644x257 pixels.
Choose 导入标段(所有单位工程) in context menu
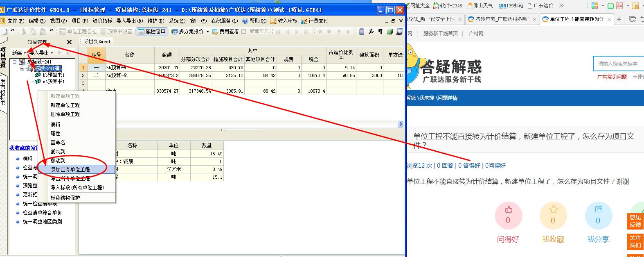pyautogui.click(x=77, y=188)
